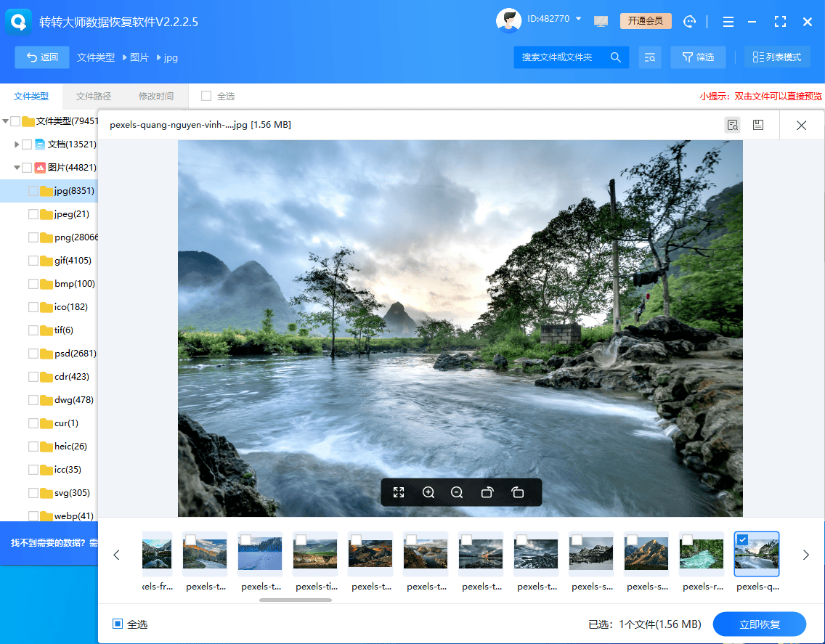This screenshot has width=825, height=644.
Task: Zoom in on the preview image
Action: 428,492
